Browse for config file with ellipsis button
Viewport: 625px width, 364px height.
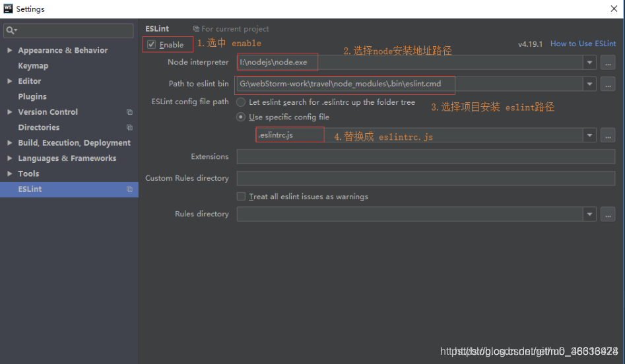pos(608,135)
